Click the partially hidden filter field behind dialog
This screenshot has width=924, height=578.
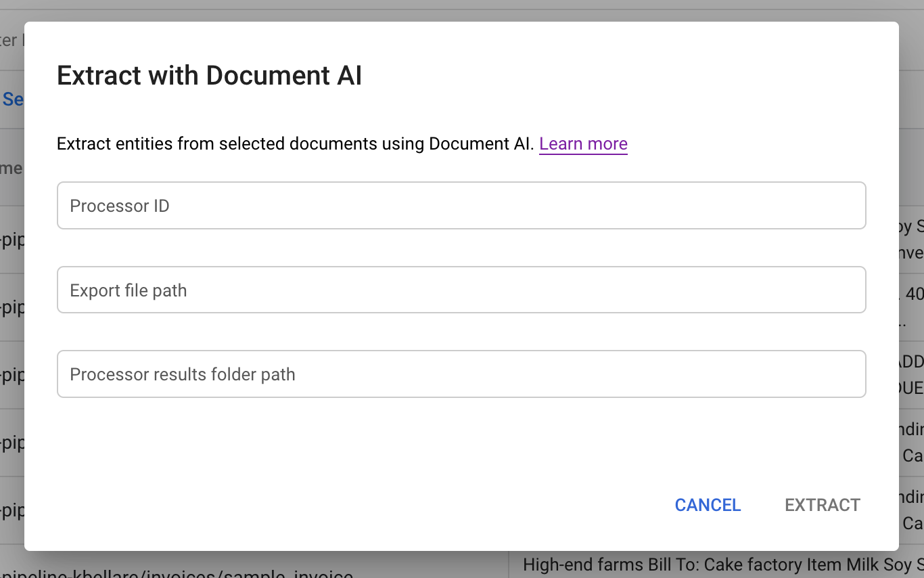click(x=9, y=40)
